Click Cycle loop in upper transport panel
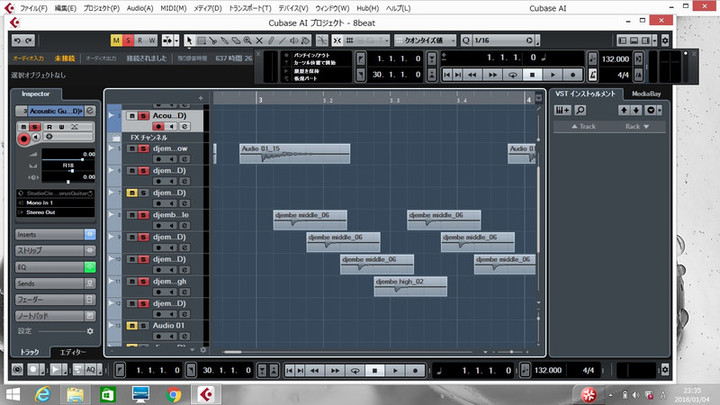 (512, 74)
